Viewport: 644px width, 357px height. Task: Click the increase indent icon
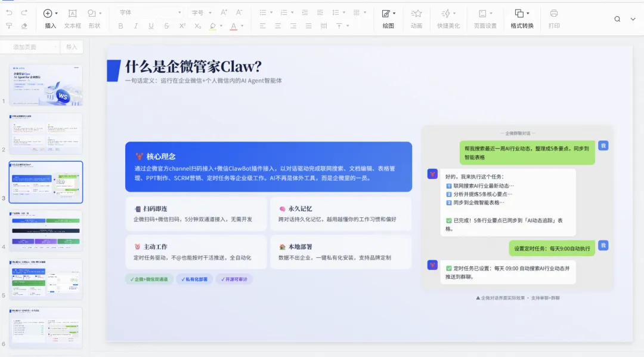pyautogui.click(x=320, y=13)
